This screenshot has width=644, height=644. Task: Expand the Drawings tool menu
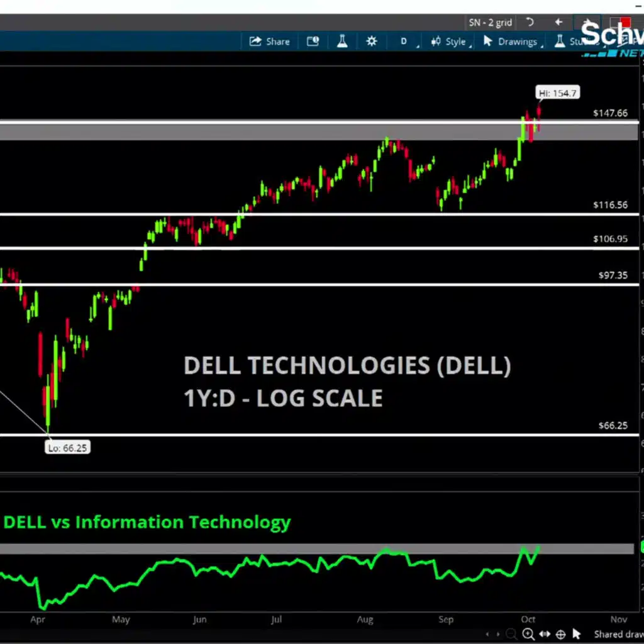[x=510, y=42]
